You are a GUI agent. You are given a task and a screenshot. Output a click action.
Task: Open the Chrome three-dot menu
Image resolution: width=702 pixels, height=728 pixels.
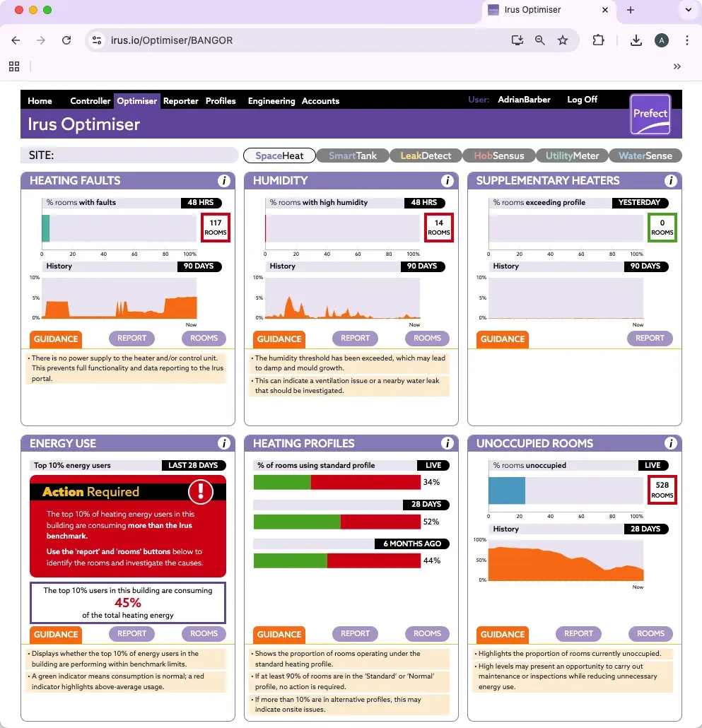(687, 40)
